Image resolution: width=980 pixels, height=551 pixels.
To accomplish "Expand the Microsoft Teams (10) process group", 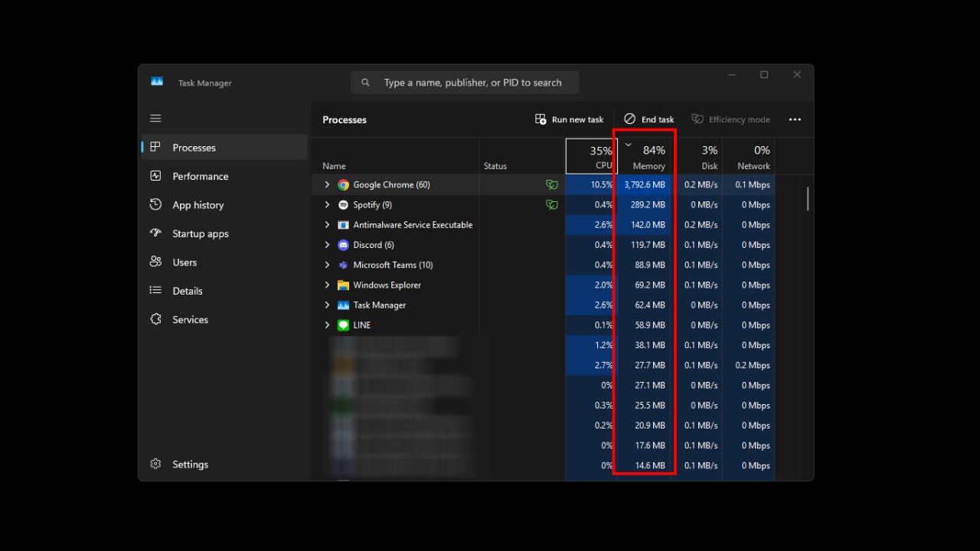I will pyautogui.click(x=327, y=265).
